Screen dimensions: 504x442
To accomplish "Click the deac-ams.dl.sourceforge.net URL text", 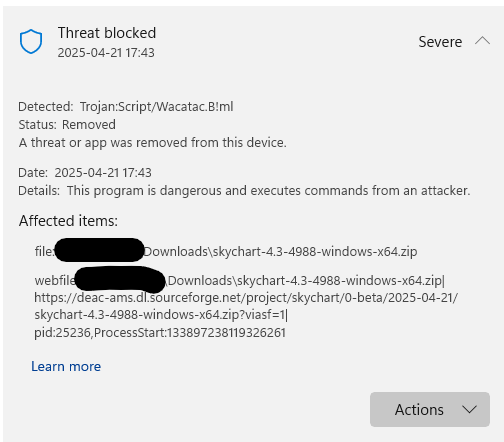I will click(x=246, y=306).
